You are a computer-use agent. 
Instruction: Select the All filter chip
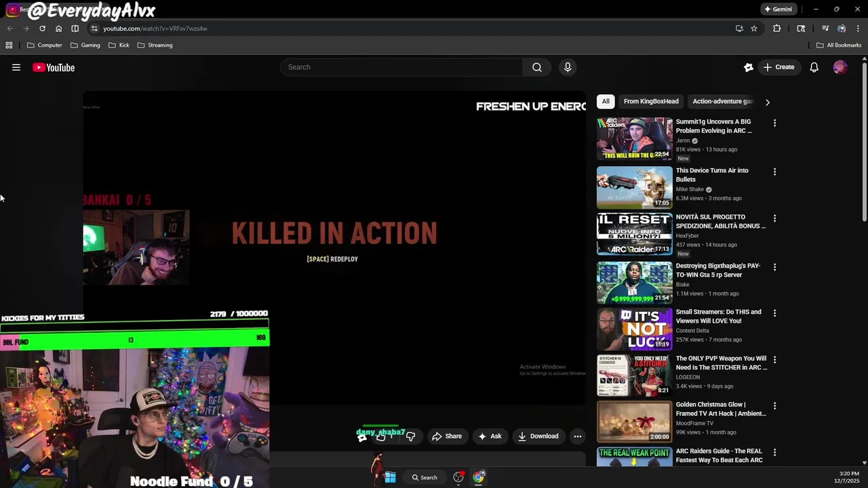(x=606, y=102)
